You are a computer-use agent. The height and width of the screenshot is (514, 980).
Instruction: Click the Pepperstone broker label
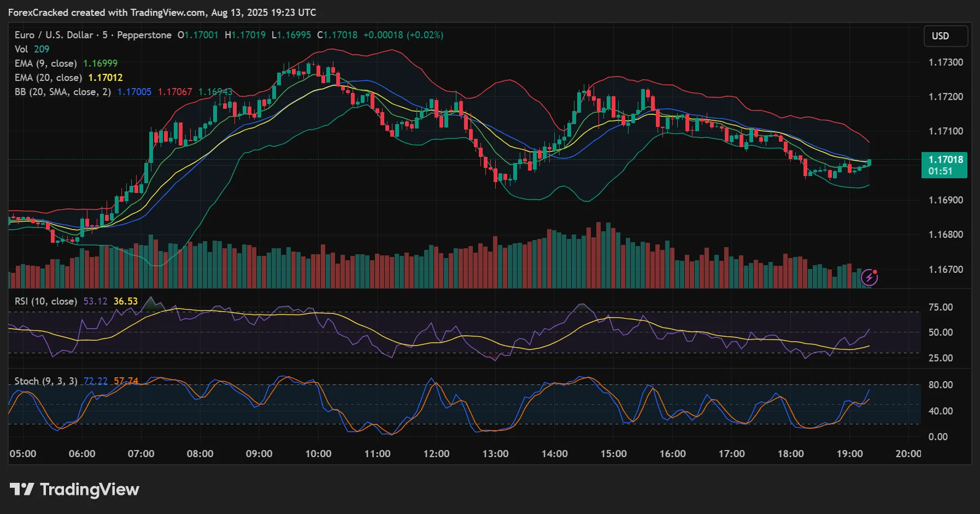tap(144, 34)
